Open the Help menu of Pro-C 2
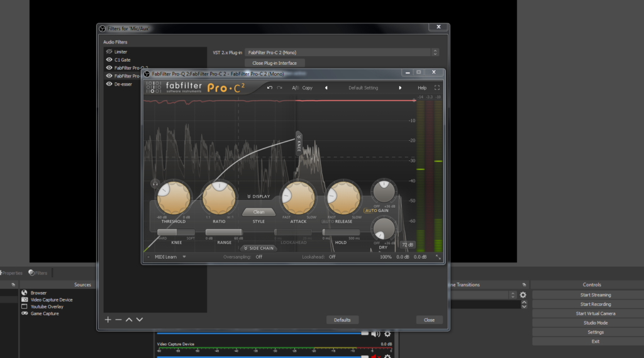 (x=422, y=87)
